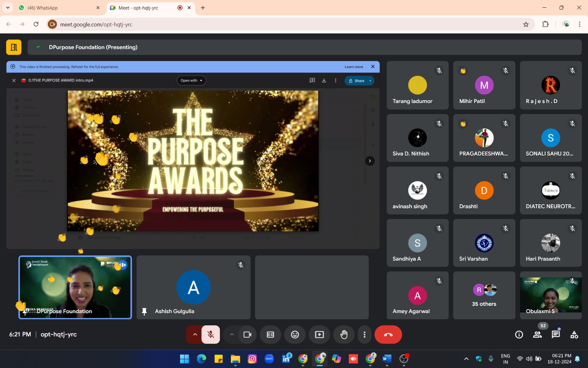Show the participants list icon

point(537,335)
